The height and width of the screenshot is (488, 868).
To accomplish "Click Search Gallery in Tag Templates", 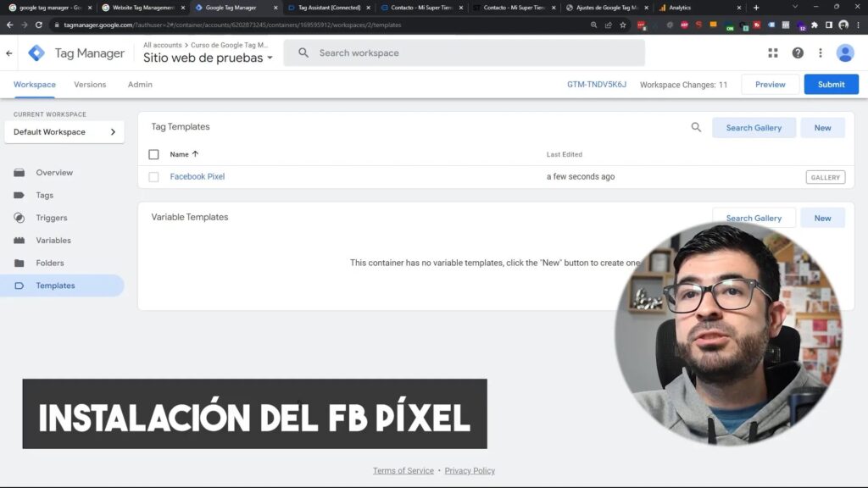I will [x=754, y=128].
